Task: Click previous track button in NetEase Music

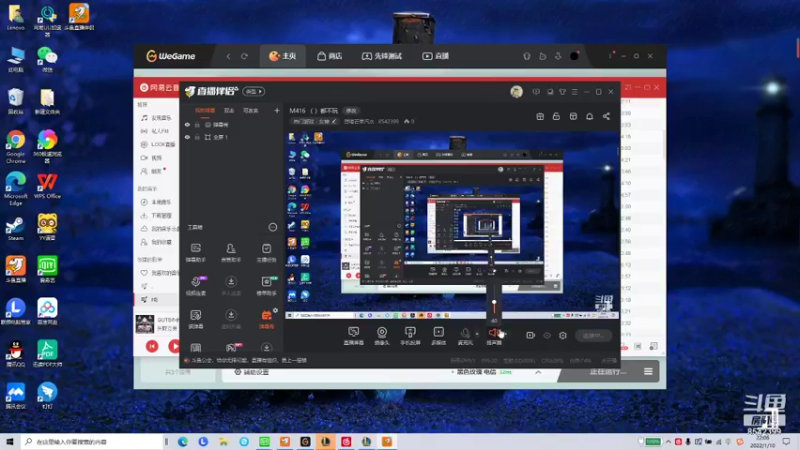Action: click(x=152, y=346)
